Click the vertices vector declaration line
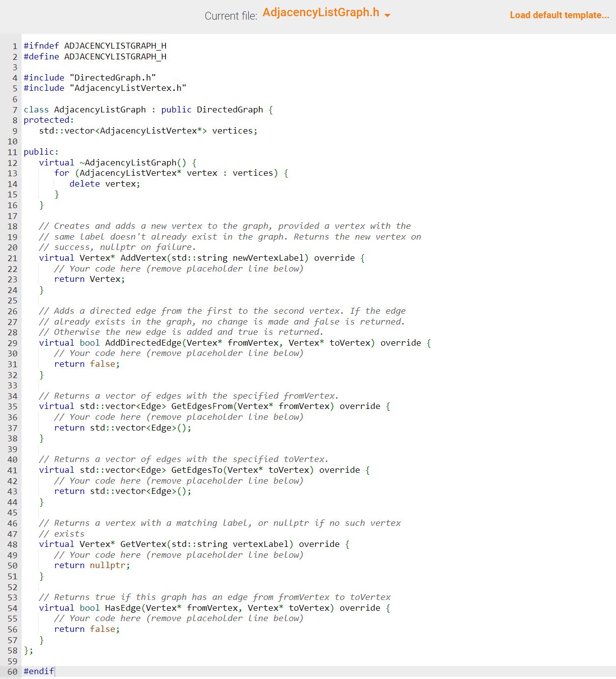The width and height of the screenshot is (616, 679). [147, 131]
